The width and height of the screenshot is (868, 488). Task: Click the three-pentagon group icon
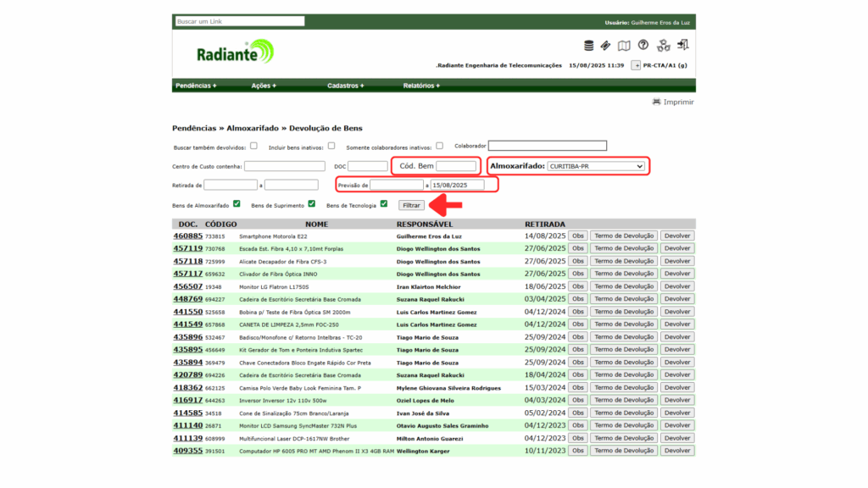pyautogui.click(x=664, y=46)
